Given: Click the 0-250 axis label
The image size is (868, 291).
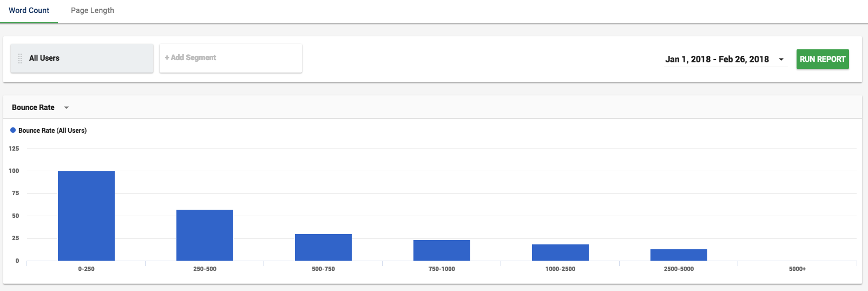Looking at the screenshot, I should point(86,269).
